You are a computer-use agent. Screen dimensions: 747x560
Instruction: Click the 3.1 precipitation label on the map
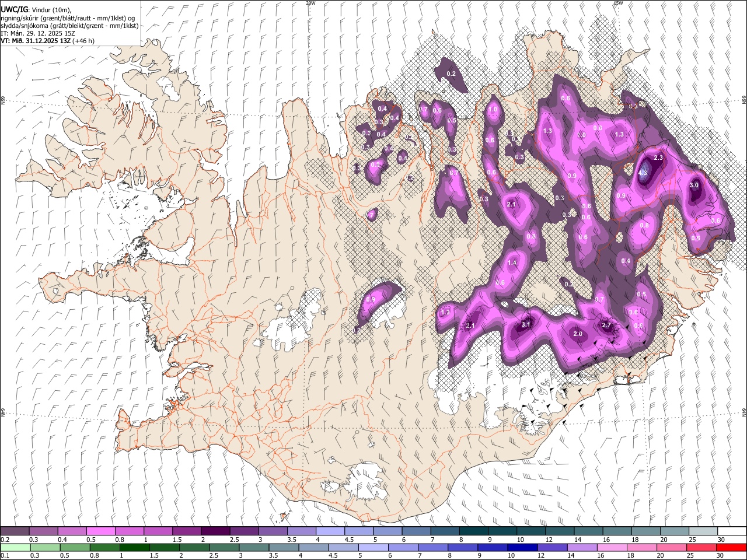point(526,324)
